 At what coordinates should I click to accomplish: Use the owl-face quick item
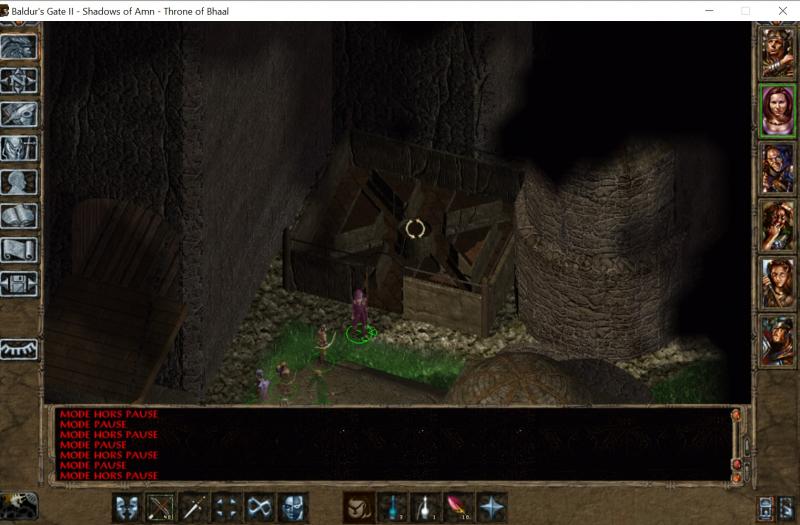pos(359,508)
